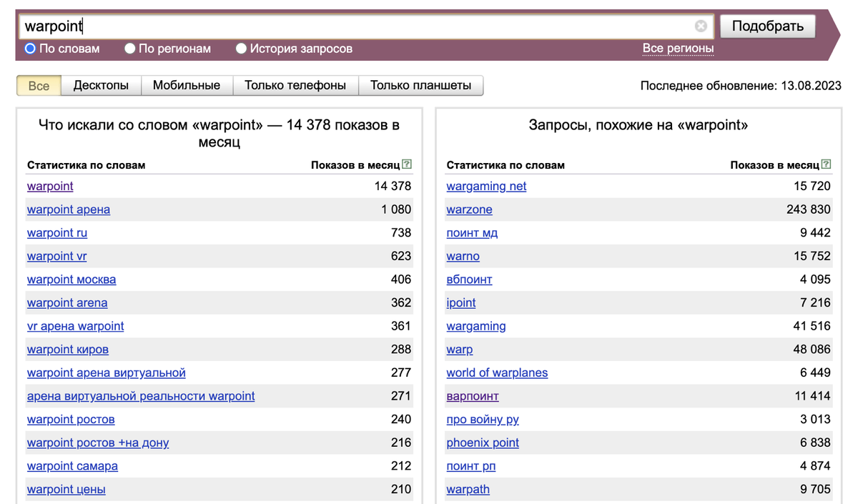Screen dimensions: 858x504
Task: Click the '1 080' impressions value
Action: pos(396,209)
